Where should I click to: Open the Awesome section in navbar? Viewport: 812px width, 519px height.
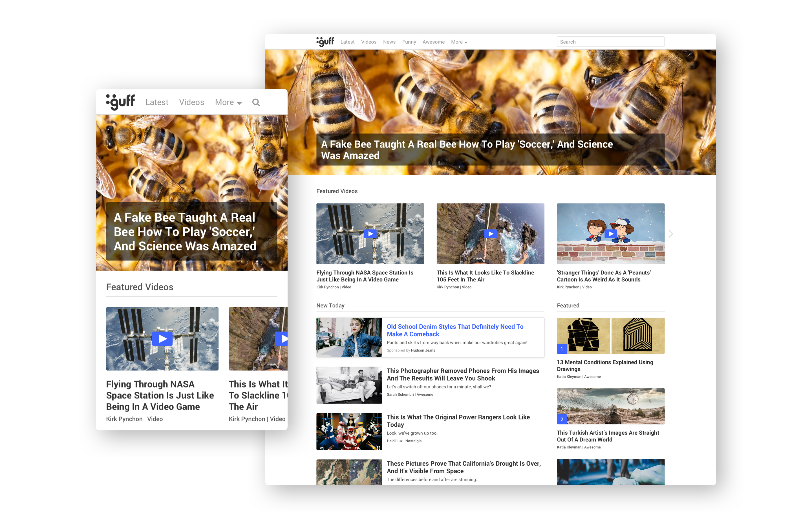tap(433, 42)
